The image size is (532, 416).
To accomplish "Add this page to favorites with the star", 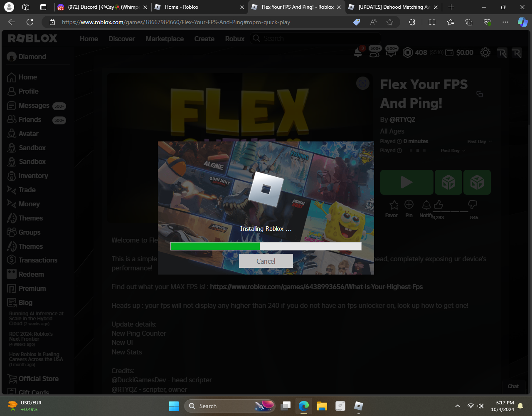I will [x=390, y=22].
